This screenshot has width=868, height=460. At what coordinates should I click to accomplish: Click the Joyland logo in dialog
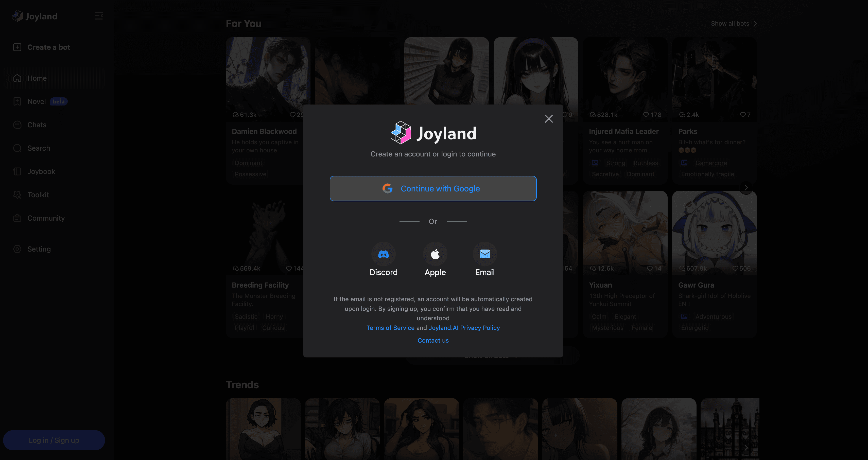point(433,133)
